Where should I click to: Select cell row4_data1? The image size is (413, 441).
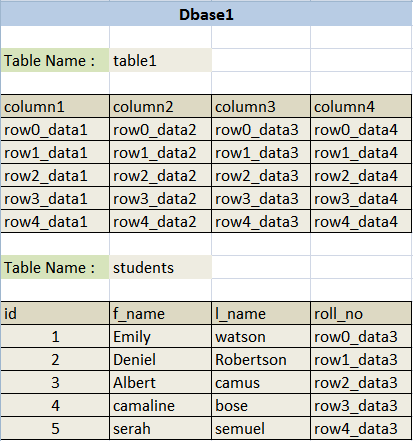tap(55, 221)
